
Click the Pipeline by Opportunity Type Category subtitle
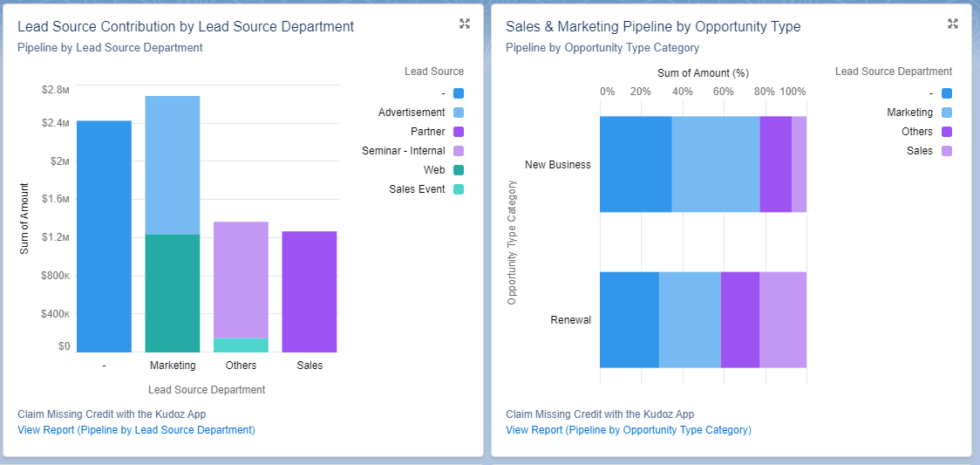(602, 48)
